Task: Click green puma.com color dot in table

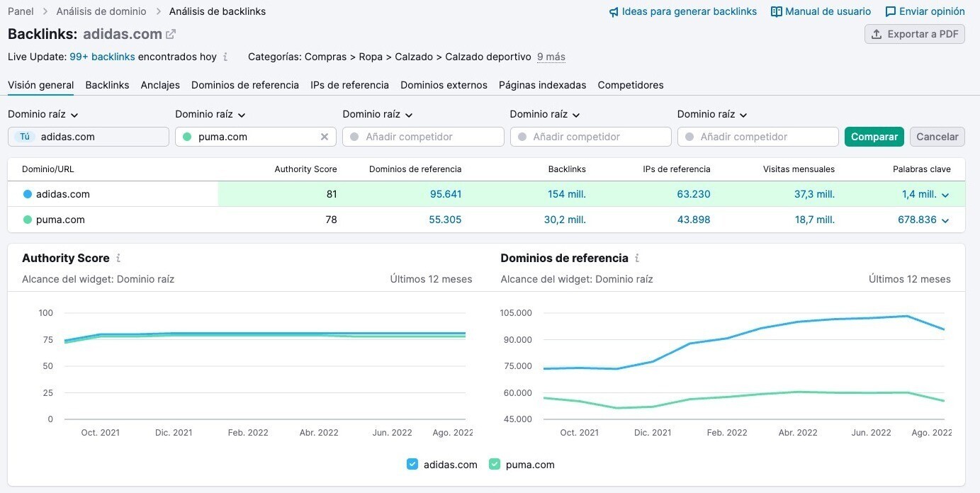Action: (28, 220)
